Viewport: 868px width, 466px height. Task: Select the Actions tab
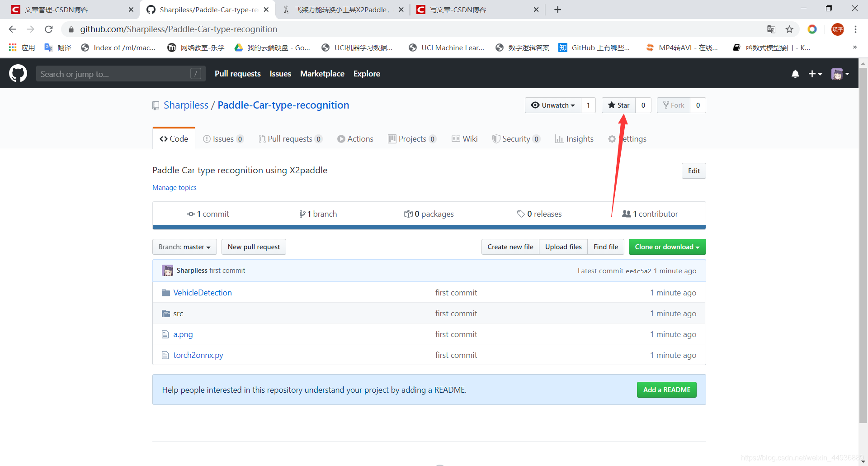pos(355,139)
